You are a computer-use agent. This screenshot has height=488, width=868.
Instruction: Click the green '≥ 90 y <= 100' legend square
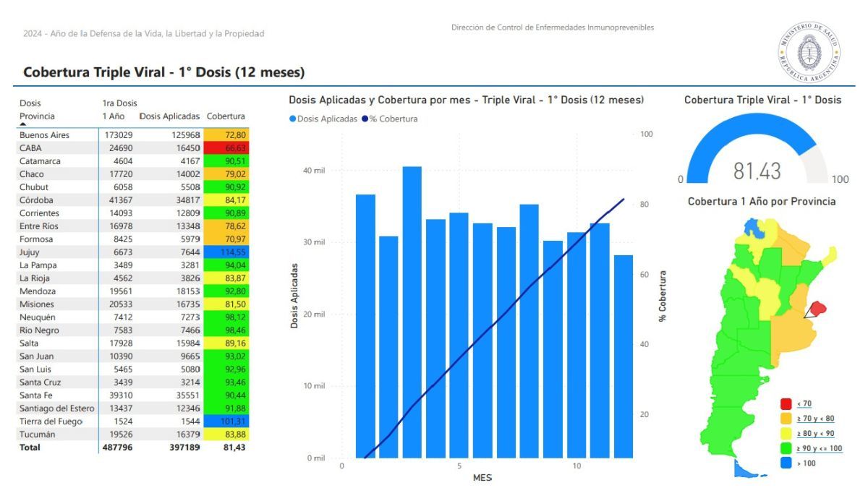[x=786, y=448]
